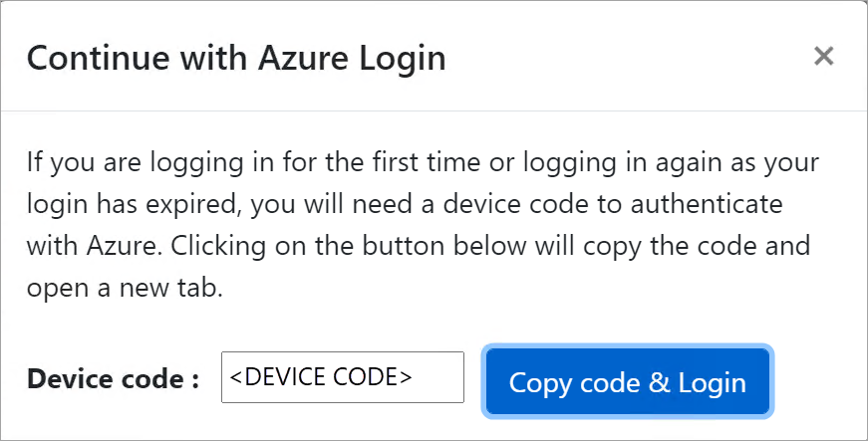Click the "open a new tab" text line
868x441 pixels.
(124, 287)
